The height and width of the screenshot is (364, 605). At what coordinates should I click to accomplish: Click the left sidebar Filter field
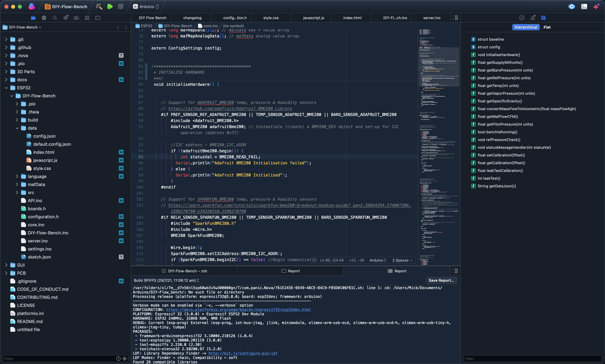point(59,359)
